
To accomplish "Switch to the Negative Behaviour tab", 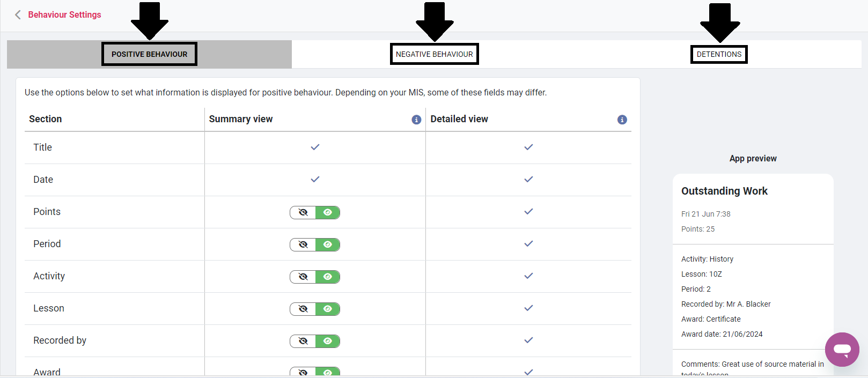I will pos(434,54).
